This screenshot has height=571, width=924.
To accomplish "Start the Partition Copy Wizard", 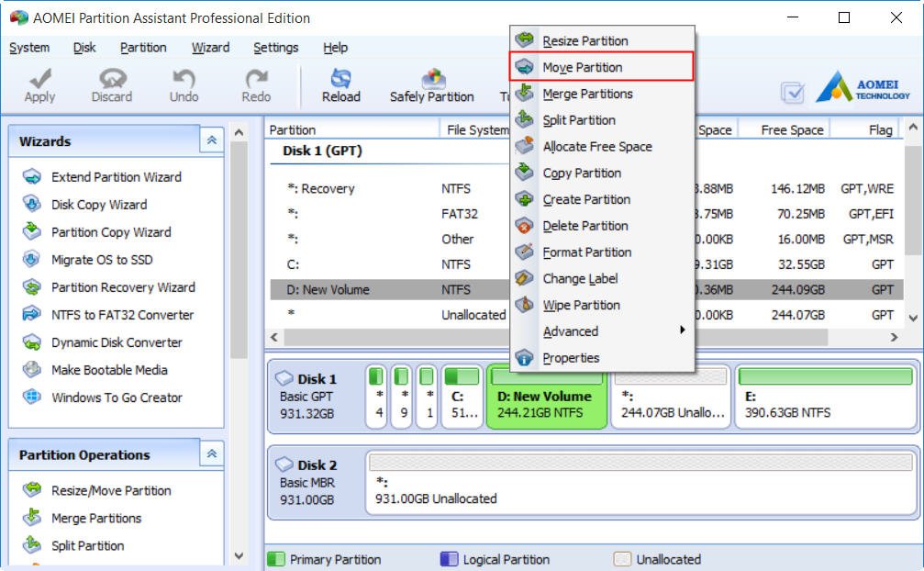I will coord(111,232).
